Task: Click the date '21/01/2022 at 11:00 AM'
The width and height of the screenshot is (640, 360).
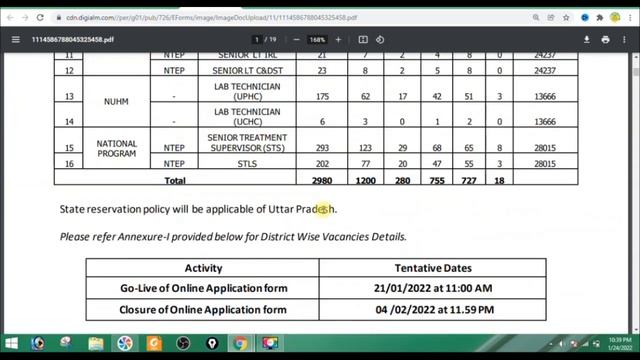Action: [x=433, y=288]
